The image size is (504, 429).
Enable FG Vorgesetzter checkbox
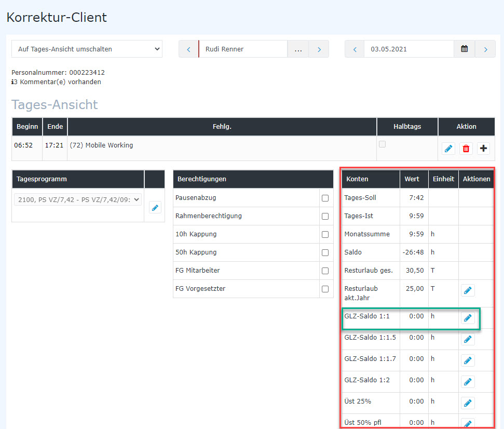325,289
